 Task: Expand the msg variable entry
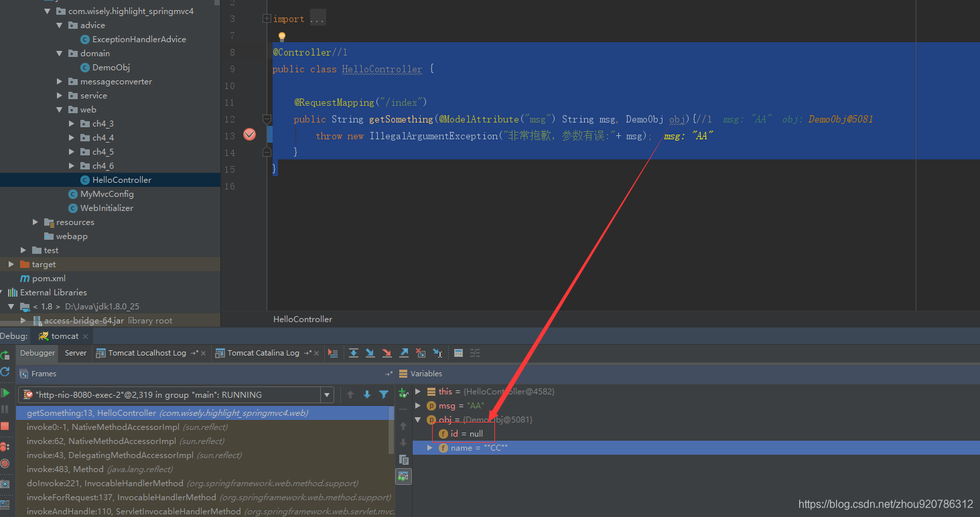(417, 405)
